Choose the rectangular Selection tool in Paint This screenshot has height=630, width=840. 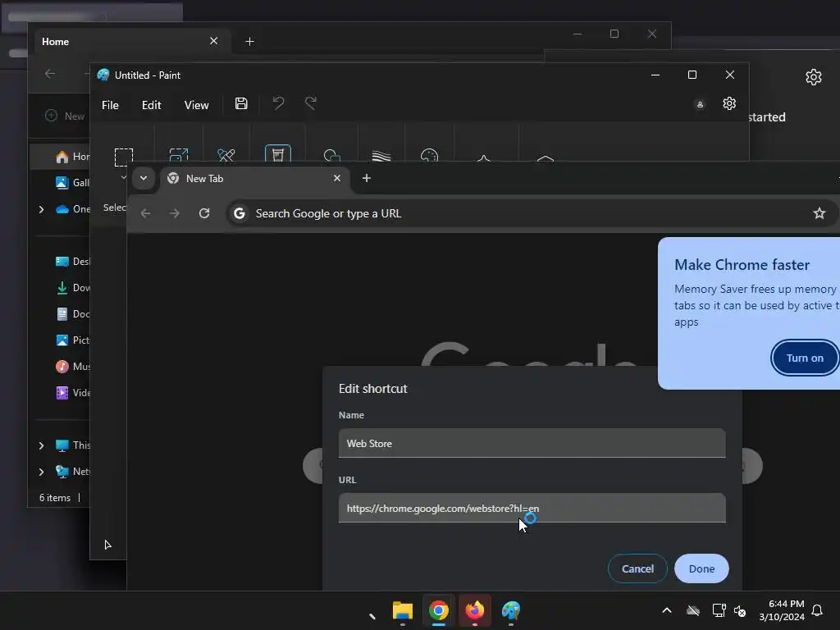pos(124,157)
